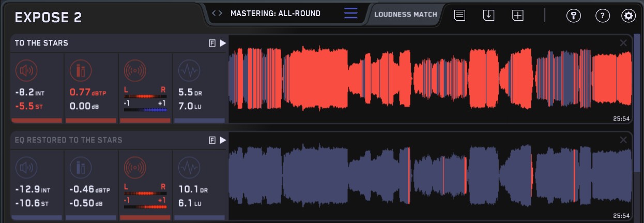
Task: Click the dynamic range icon for To The Stars
Action: (x=189, y=70)
